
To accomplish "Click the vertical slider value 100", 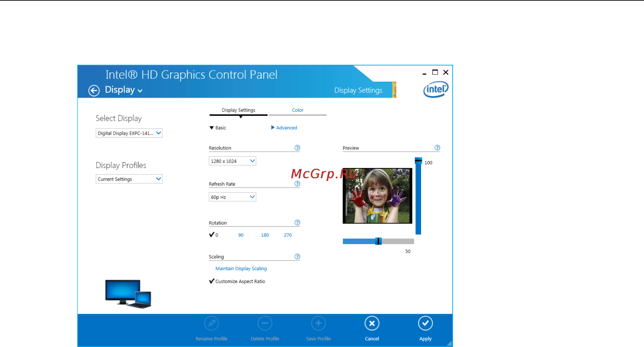I will [x=428, y=163].
